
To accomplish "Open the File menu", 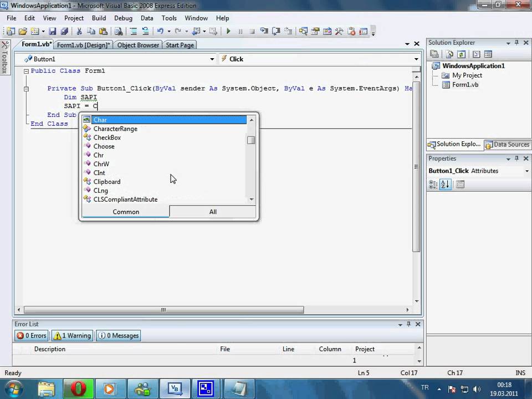I will coord(11,18).
